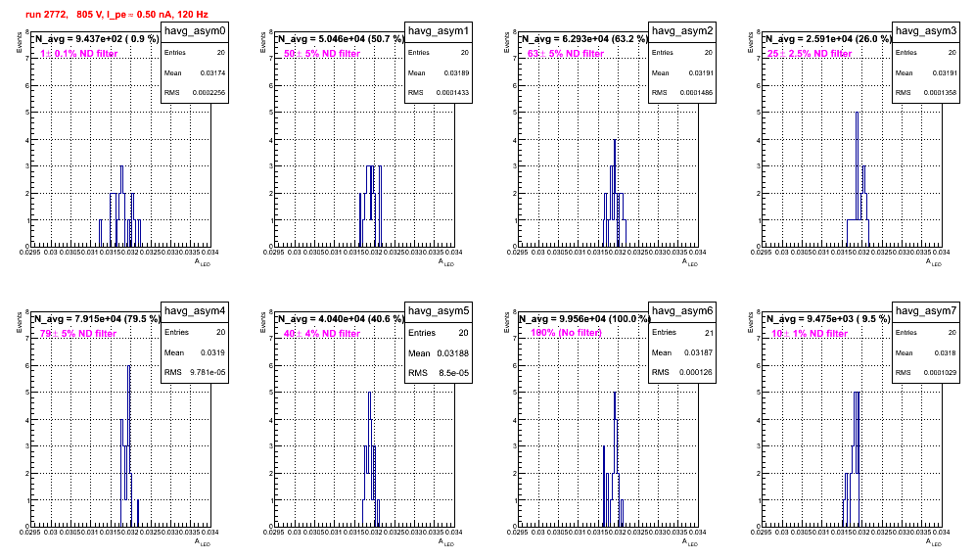Click the RMS value 0.0001029
Screen dimensions: 975x560
(940, 372)
